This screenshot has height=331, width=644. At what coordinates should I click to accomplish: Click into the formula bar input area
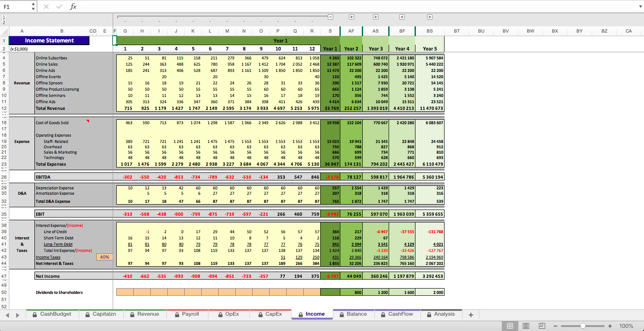click(358, 7)
